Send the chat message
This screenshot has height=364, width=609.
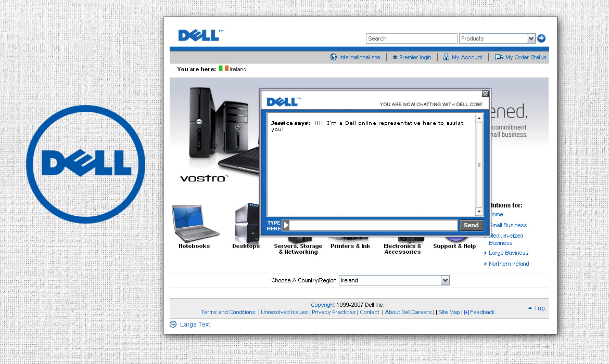tap(471, 225)
